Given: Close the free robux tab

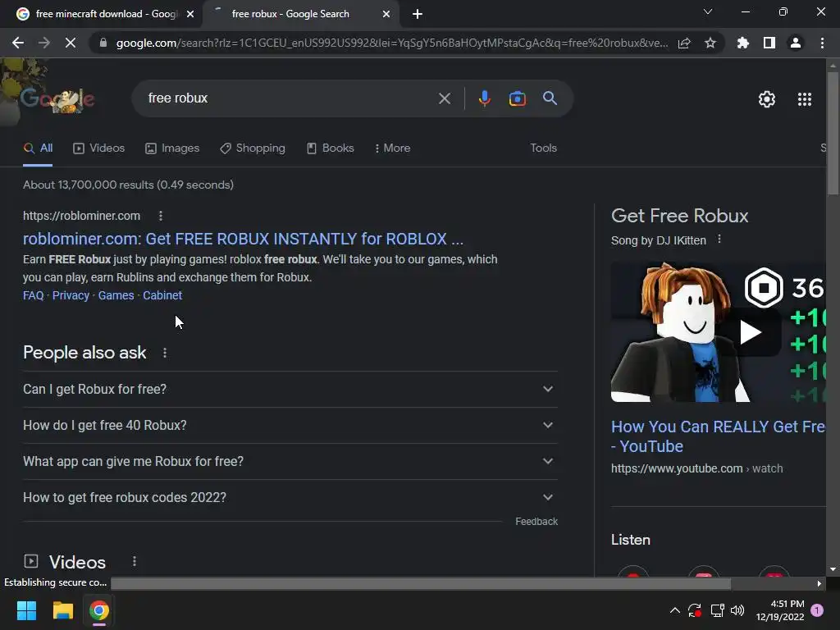Looking at the screenshot, I should click(x=386, y=14).
